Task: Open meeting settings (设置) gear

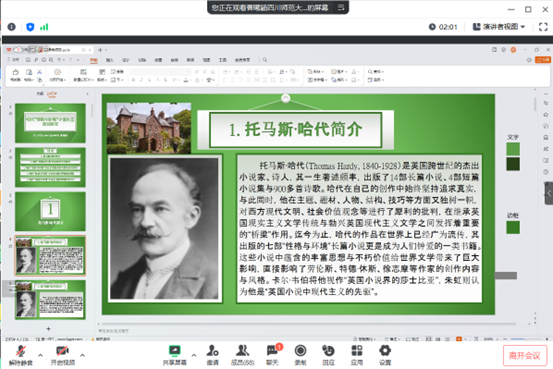Action: click(385, 355)
